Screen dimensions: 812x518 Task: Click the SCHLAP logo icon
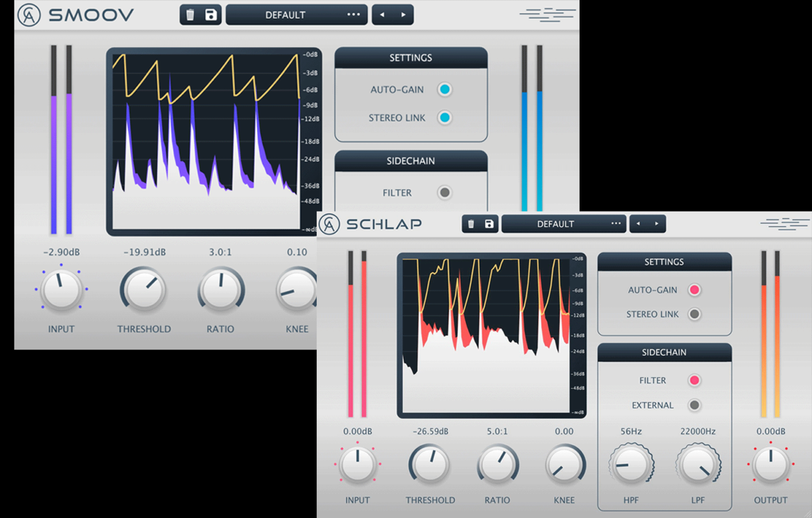[329, 224]
